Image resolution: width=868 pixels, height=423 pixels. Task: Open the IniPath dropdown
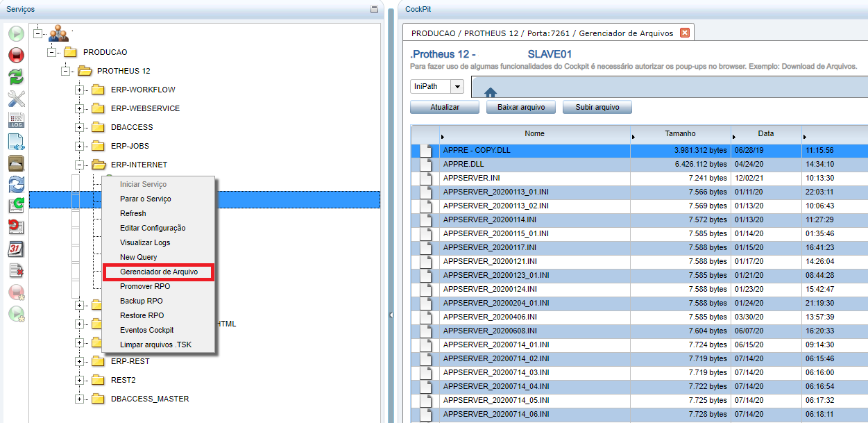click(457, 87)
